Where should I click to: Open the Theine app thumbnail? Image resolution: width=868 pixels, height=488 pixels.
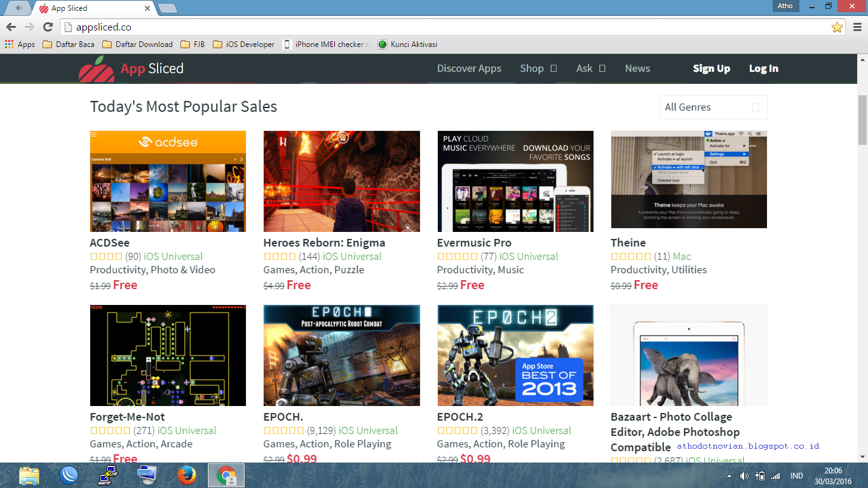pyautogui.click(x=689, y=179)
